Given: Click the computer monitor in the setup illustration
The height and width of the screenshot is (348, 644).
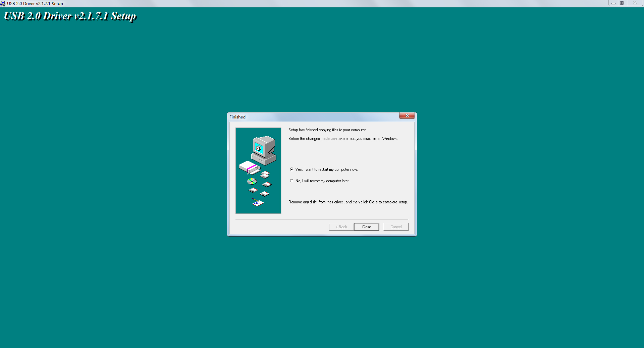Looking at the screenshot, I should click(x=264, y=147).
